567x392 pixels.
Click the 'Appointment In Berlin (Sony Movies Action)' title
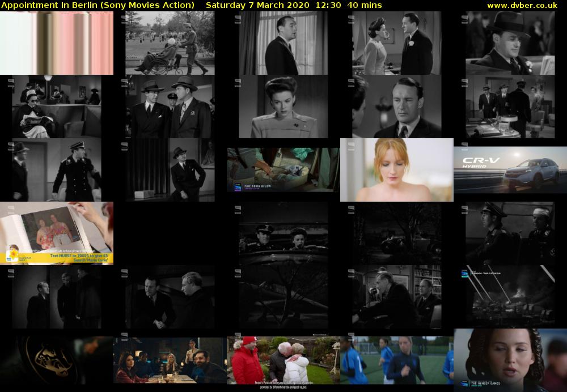point(98,5)
